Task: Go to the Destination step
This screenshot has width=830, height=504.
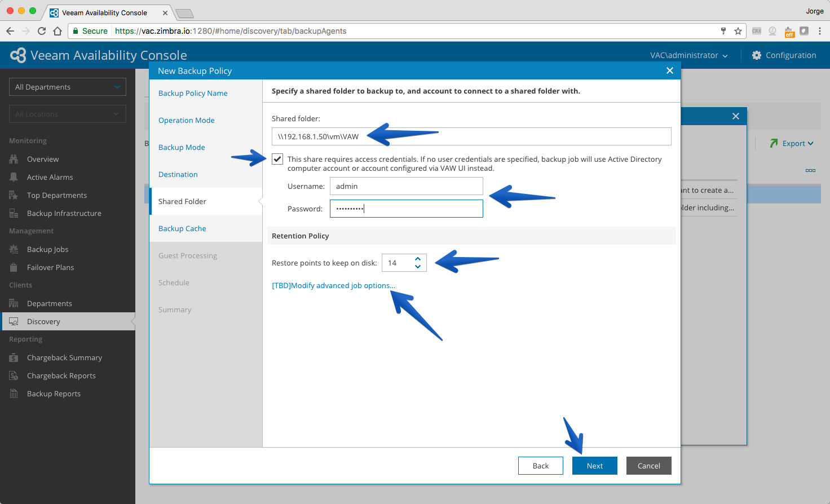Action: [178, 174]
